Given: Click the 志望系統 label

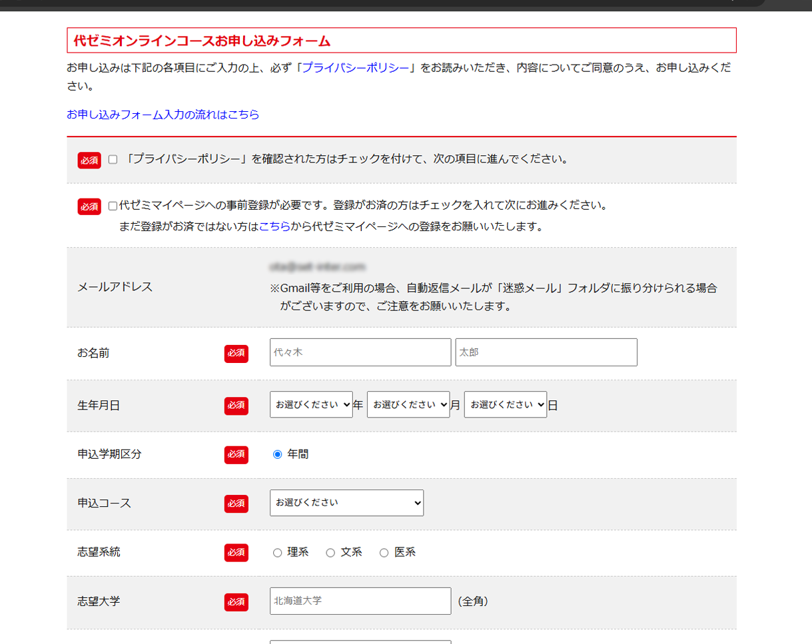Looking at the screenshot, I should tap(99, 552).
